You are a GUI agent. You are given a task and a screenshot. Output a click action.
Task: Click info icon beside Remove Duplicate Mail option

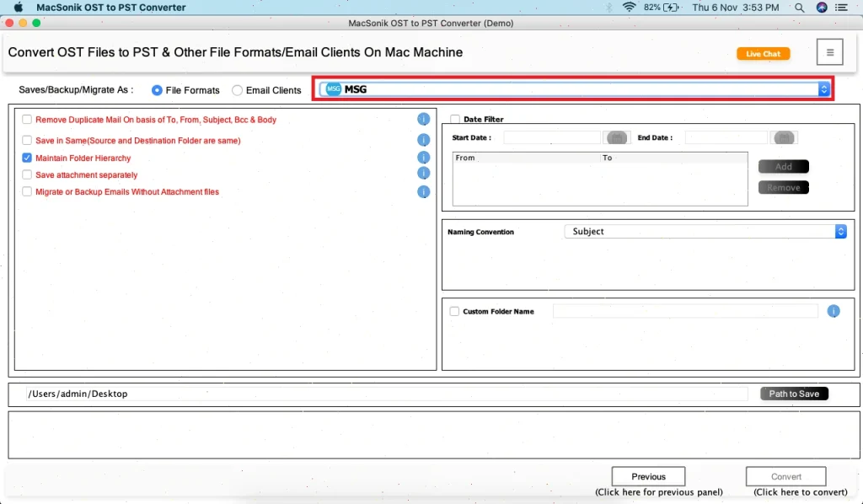[x=424, y=120]
